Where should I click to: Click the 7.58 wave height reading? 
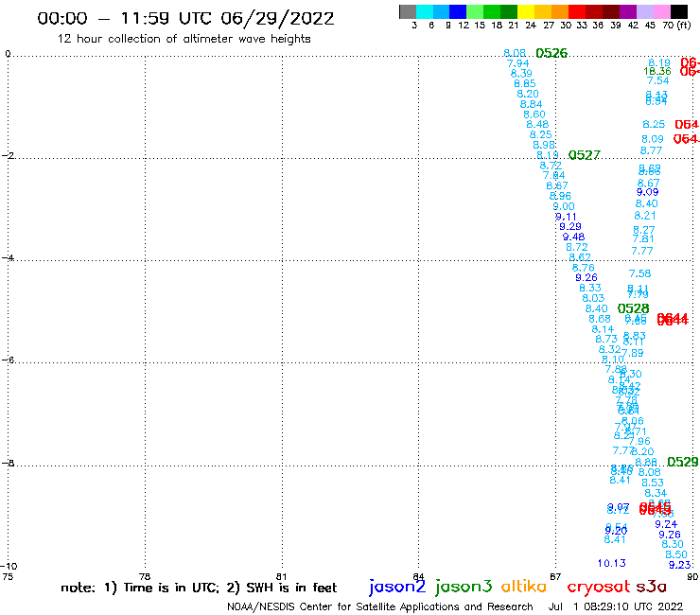click(x=639, y=273)
